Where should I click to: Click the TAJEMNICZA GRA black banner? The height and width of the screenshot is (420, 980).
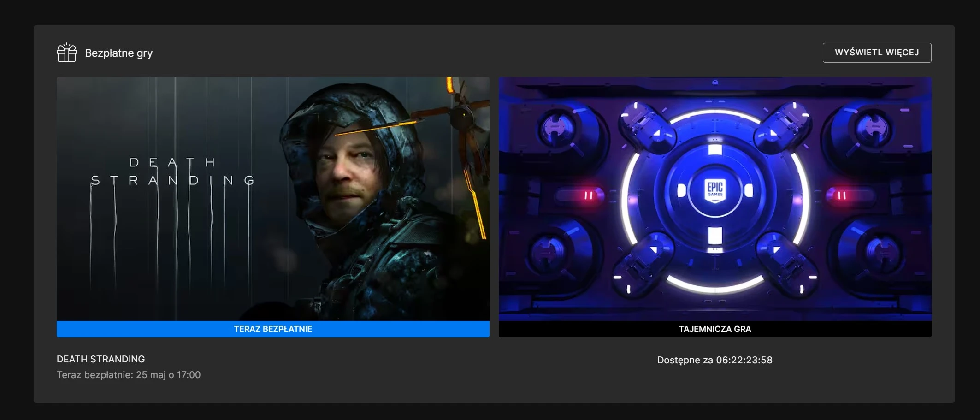(x=715, y=329)
